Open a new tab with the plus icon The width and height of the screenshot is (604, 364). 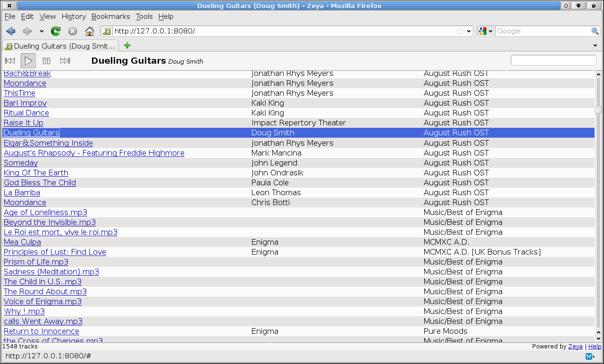tap(127, 46)
